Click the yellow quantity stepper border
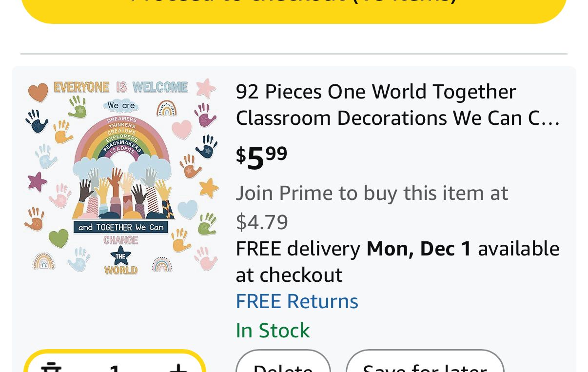The height and width of the screenshot is (372, 588). tap(115, 352)
